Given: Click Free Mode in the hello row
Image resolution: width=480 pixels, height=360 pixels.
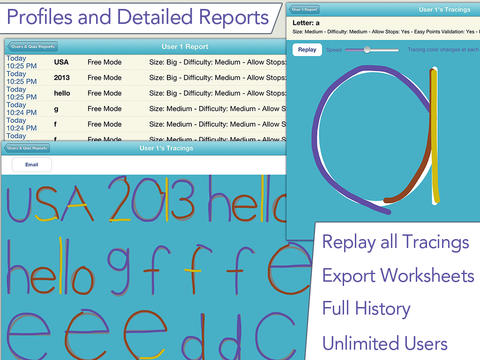Looking at the screenshot, I should point(104,93).
